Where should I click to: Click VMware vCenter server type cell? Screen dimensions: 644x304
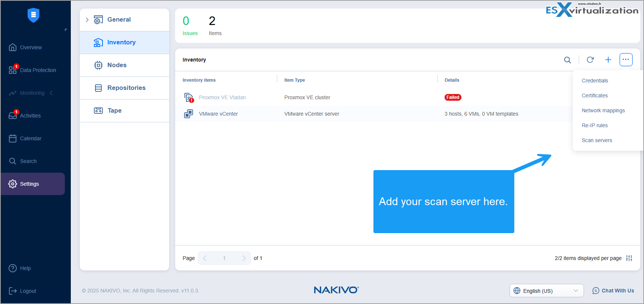click(312, 114)
